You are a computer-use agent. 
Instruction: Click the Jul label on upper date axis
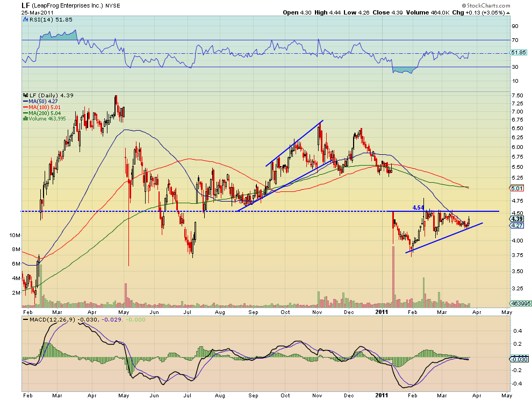point(187,312)
